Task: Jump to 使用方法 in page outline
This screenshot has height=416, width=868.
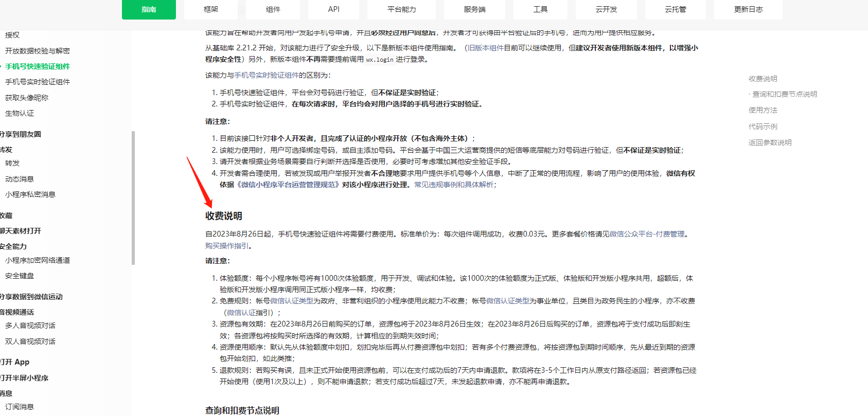Action: point(763,110)
